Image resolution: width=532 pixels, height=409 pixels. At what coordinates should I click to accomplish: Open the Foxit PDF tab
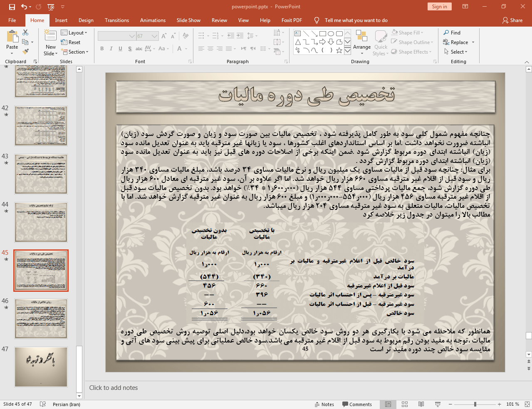(292, 20)
